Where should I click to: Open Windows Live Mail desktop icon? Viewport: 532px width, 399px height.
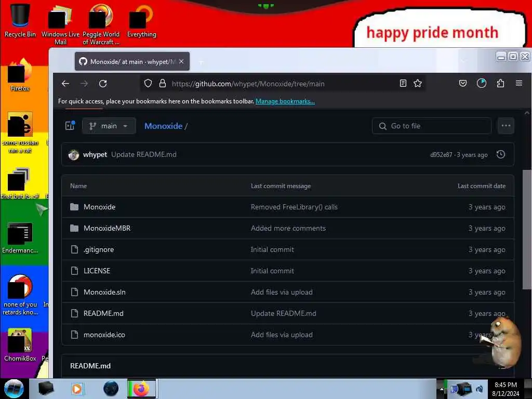point(60,24)
